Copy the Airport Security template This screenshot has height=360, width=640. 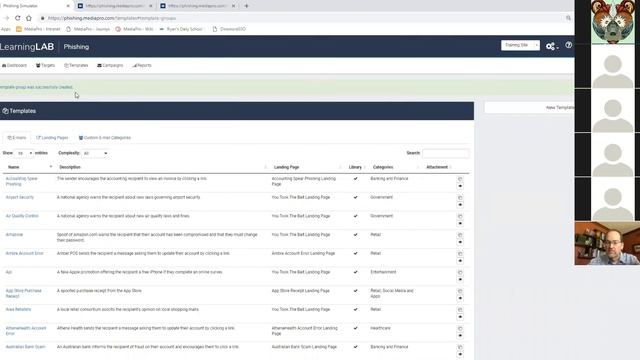(460, 198)
